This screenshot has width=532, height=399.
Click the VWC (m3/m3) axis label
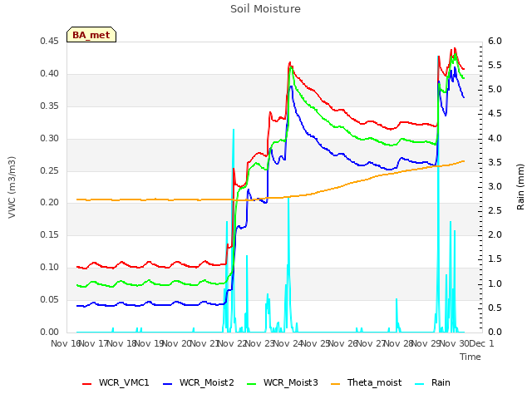(x=12, y=187)
